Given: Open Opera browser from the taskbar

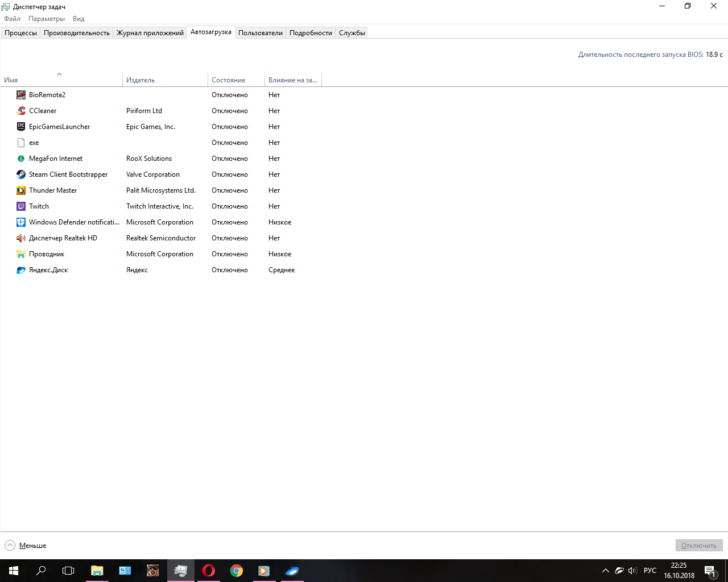Looking at the screenshot, I should click(209, 571).
